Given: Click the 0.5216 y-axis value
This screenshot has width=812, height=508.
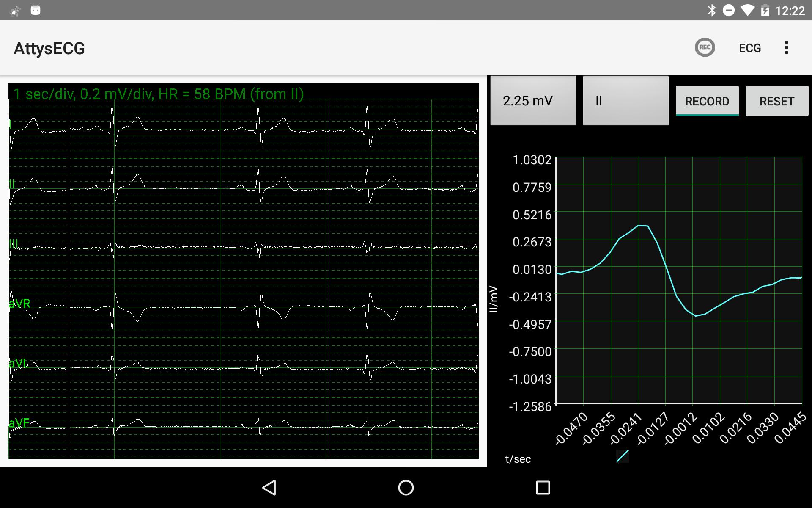Looking at the screenshot, I should point(532,215).
